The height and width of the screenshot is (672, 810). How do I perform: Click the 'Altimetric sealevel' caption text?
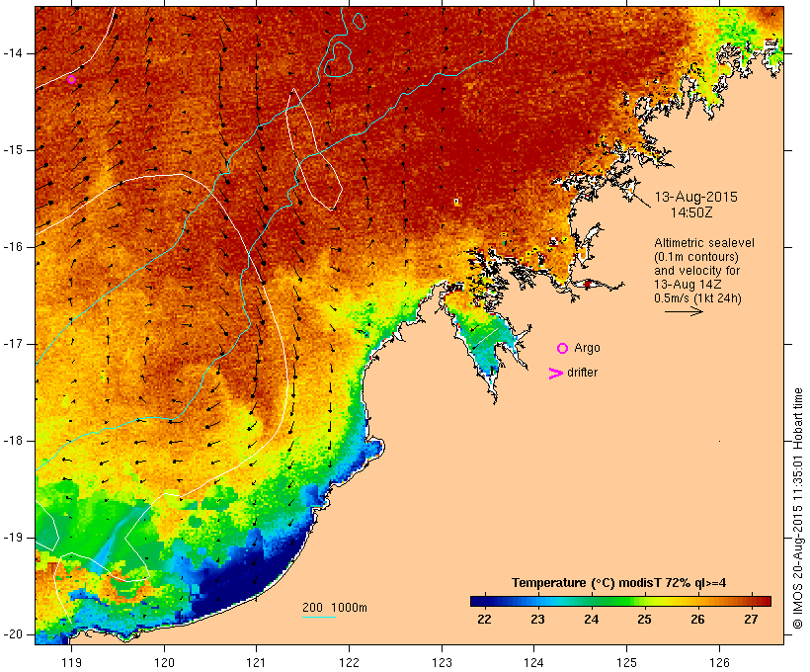(x=704, y=243)
